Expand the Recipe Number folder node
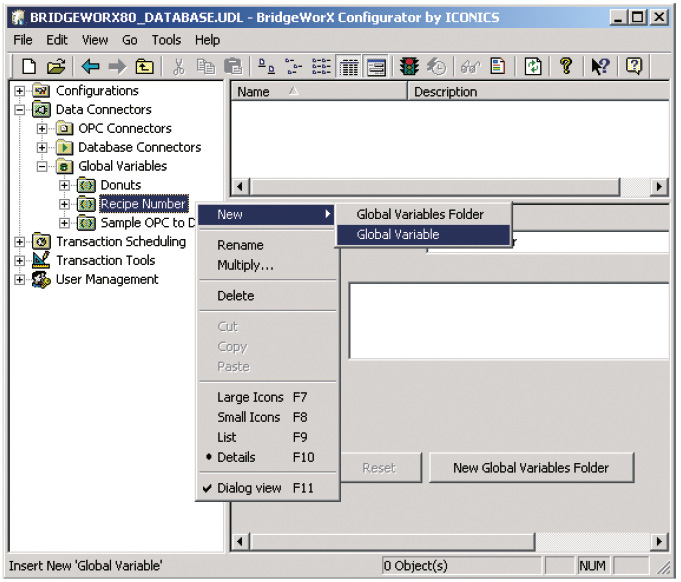 [x=64, y=204]
